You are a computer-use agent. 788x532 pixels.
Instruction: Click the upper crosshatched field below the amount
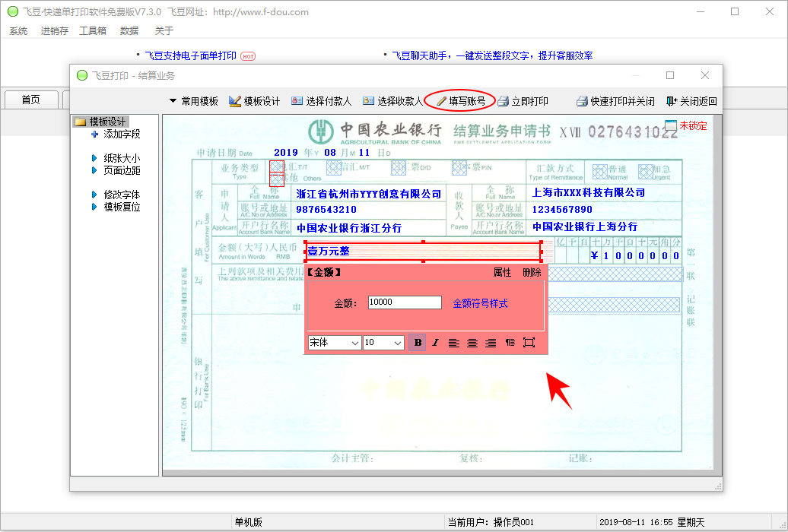tap(615, 274)
